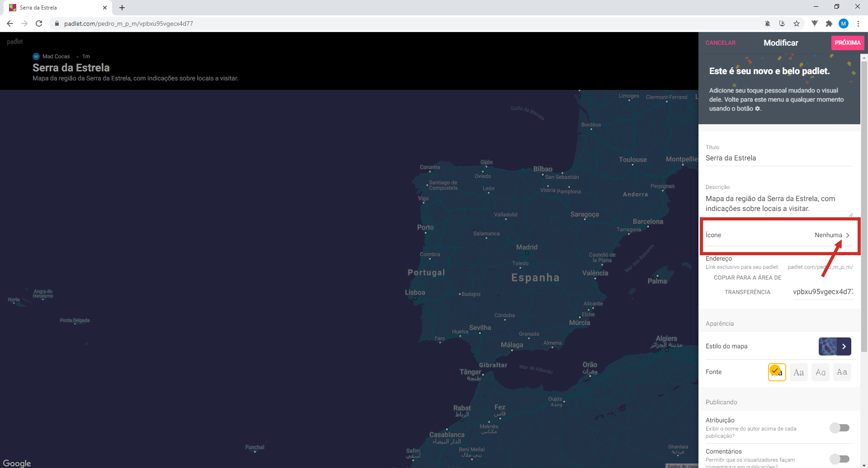This screenshot has width=868, height=468.
Task: Toggle the Atribuição switch
Action: pos(840,428)
